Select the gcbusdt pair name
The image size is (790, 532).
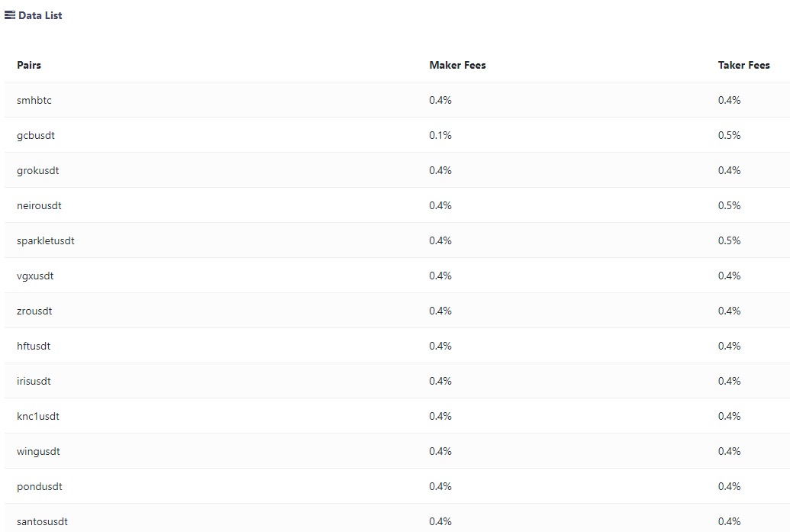(36, 136)
